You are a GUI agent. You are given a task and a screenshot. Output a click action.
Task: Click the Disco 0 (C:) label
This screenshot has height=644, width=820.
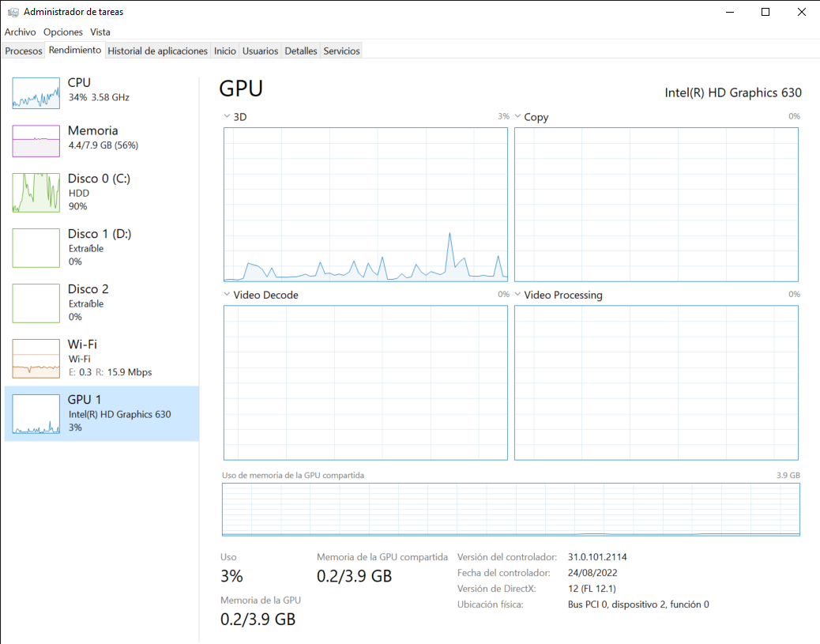coord(99,179)
